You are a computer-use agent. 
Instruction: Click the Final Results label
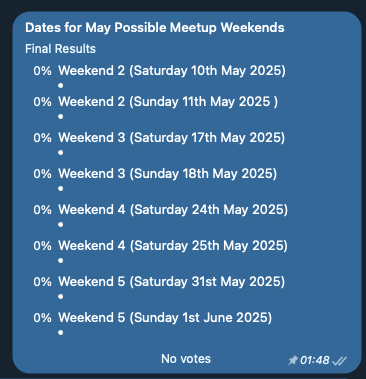(60, 49)
